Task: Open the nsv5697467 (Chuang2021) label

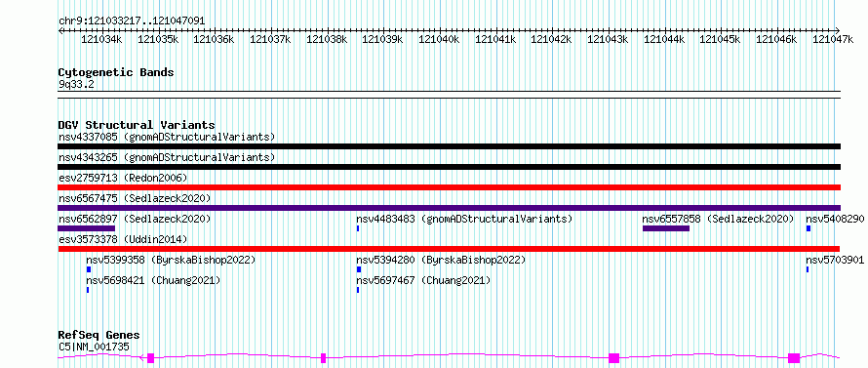Action: click(423, 280)
